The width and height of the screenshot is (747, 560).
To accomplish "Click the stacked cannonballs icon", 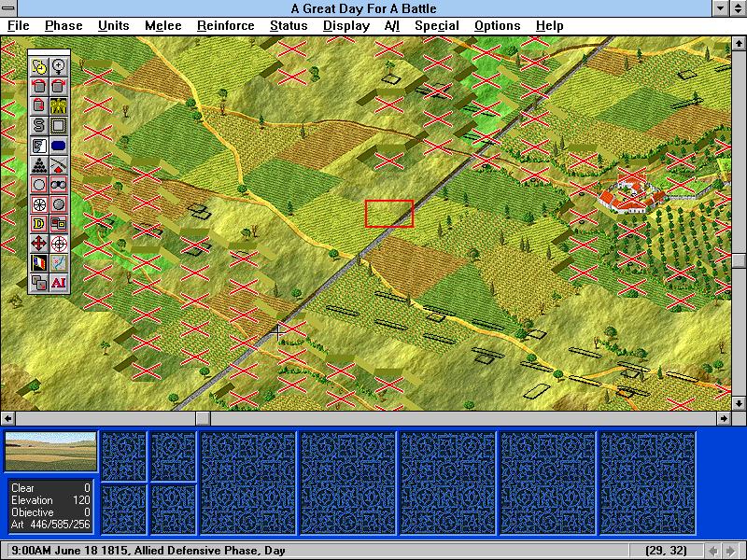I will (x=39, y=165).
